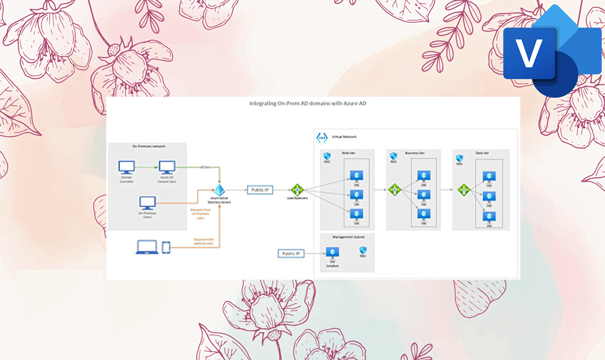Click the Virtual Network icon

[x=322, y=137]
